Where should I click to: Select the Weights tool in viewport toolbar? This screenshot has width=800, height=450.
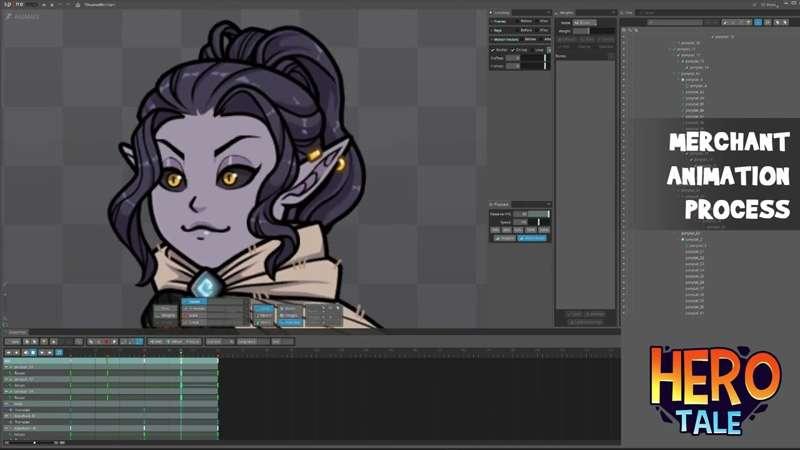pyautogui.click(x=165, y=316)
